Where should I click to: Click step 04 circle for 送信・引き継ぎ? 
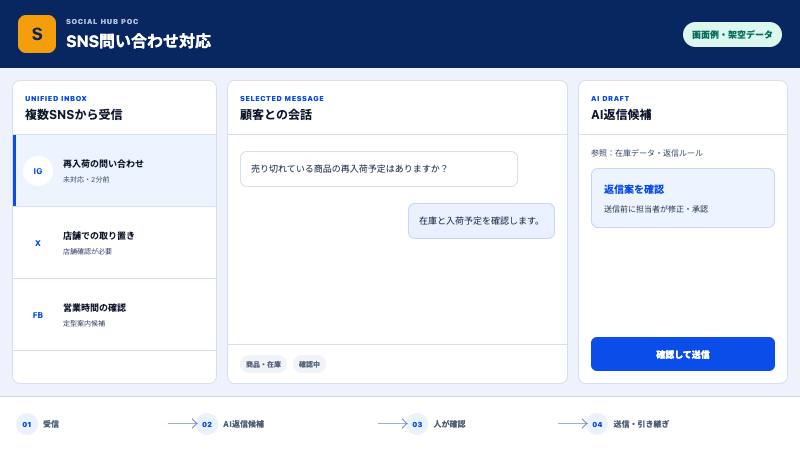[x=597, y=424]
